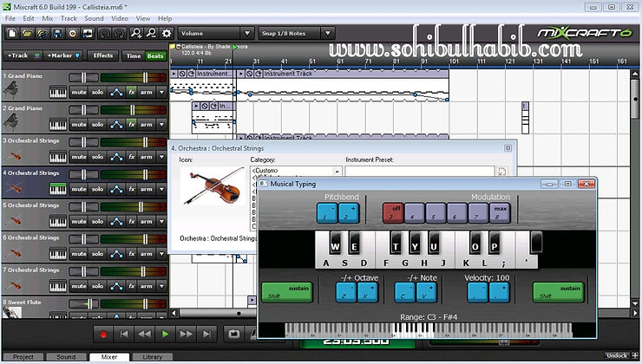
Task: Switch to the Library tab
Action: pyautogui.click(x=153, y=357)
